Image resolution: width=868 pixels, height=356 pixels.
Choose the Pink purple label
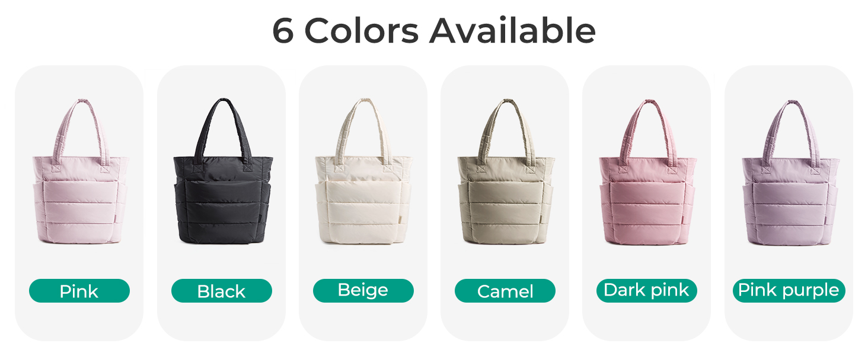point(789,291)
